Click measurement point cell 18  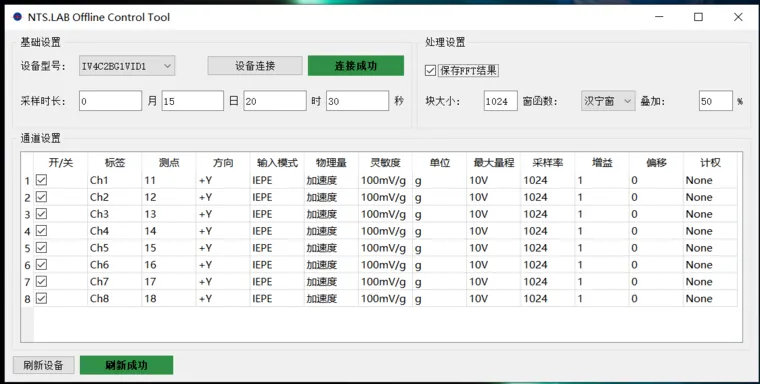coord(169,299)
